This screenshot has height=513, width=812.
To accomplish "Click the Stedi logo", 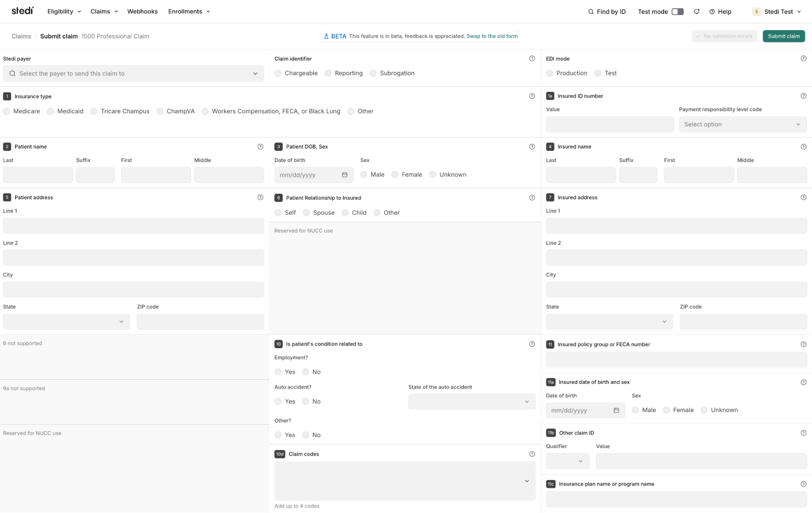I will (x=22, y=11).
